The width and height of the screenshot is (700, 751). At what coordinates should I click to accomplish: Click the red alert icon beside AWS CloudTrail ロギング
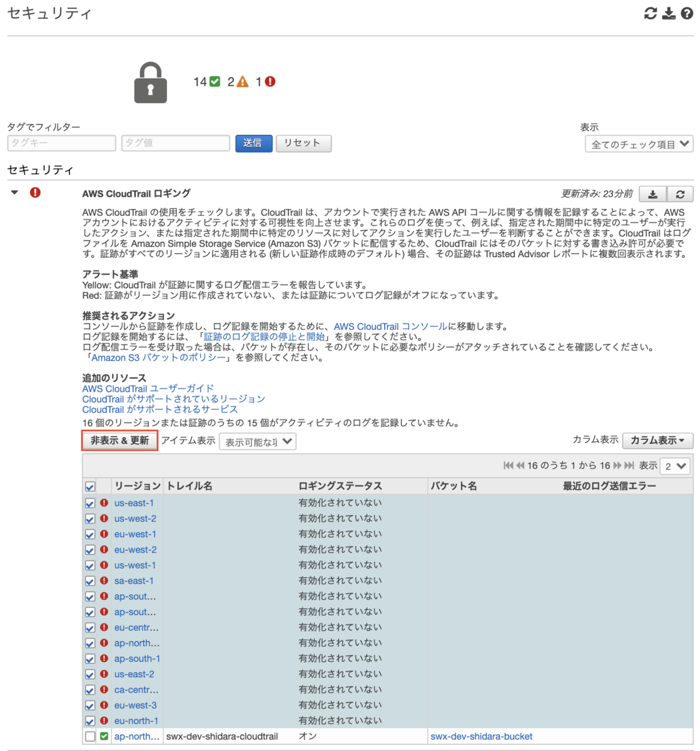pyautogui.click(x=35, y=193)
